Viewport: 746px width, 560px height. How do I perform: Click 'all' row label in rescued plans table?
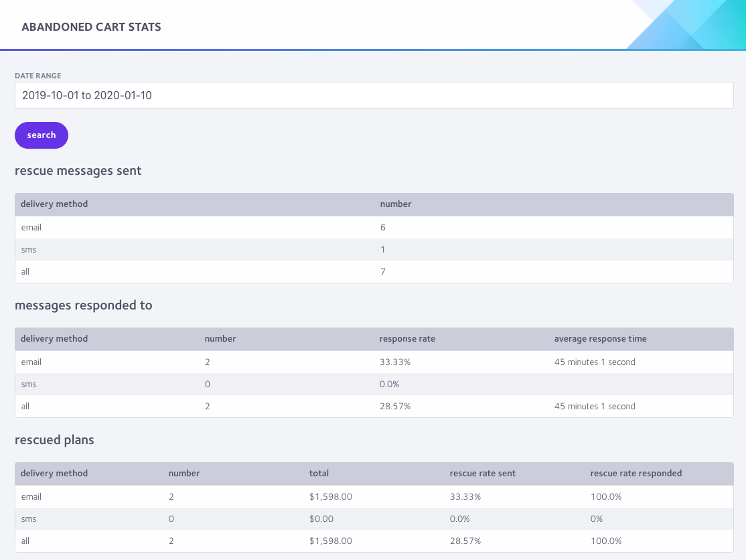click(25, 541)
